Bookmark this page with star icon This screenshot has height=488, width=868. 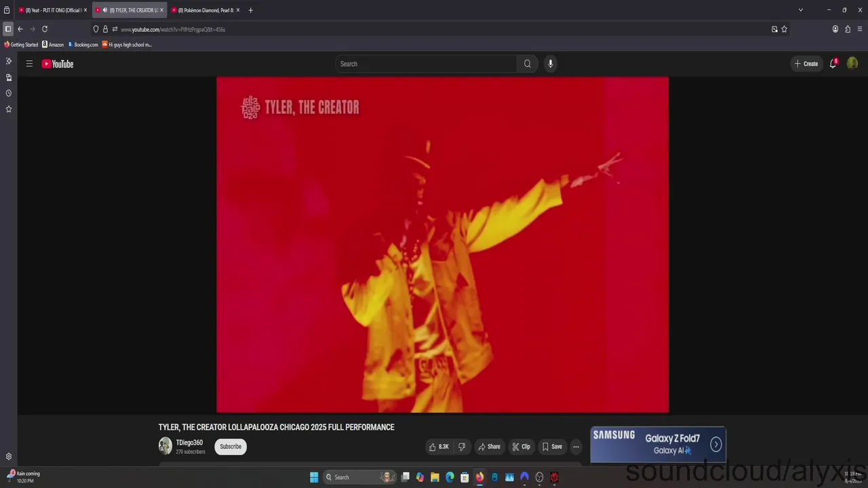[785, 29]
